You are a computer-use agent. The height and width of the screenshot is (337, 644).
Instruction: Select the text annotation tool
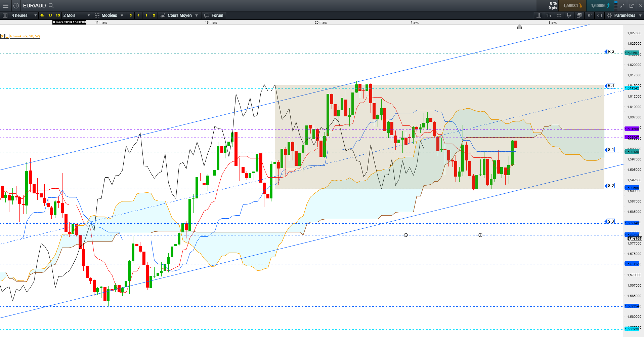coord(549,15)
